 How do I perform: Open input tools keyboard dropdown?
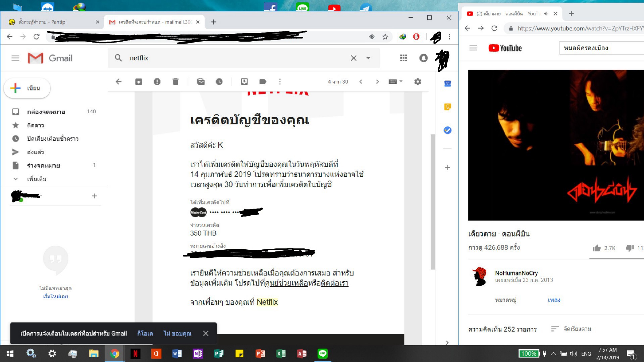click(395, 81)
